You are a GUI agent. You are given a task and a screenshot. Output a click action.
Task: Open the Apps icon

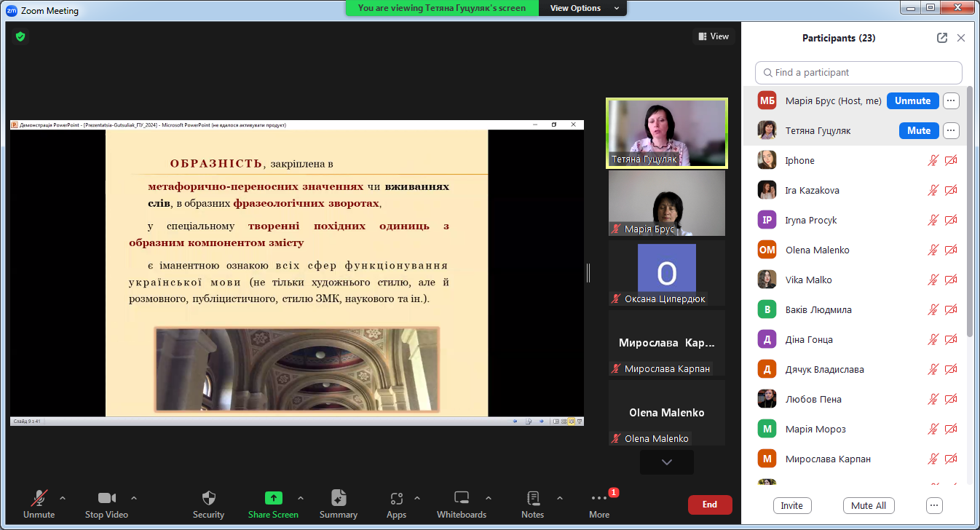click(x=396, y=499)
